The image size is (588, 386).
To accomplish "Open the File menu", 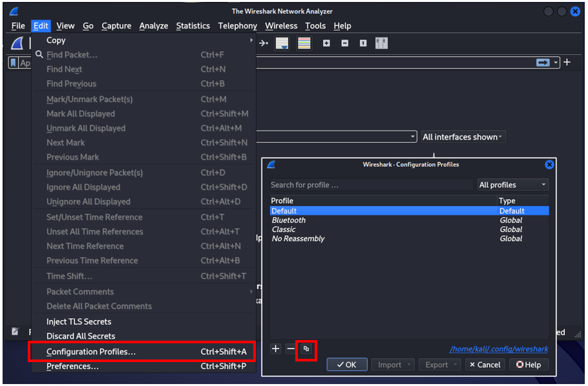I will (x=18, y=26).
